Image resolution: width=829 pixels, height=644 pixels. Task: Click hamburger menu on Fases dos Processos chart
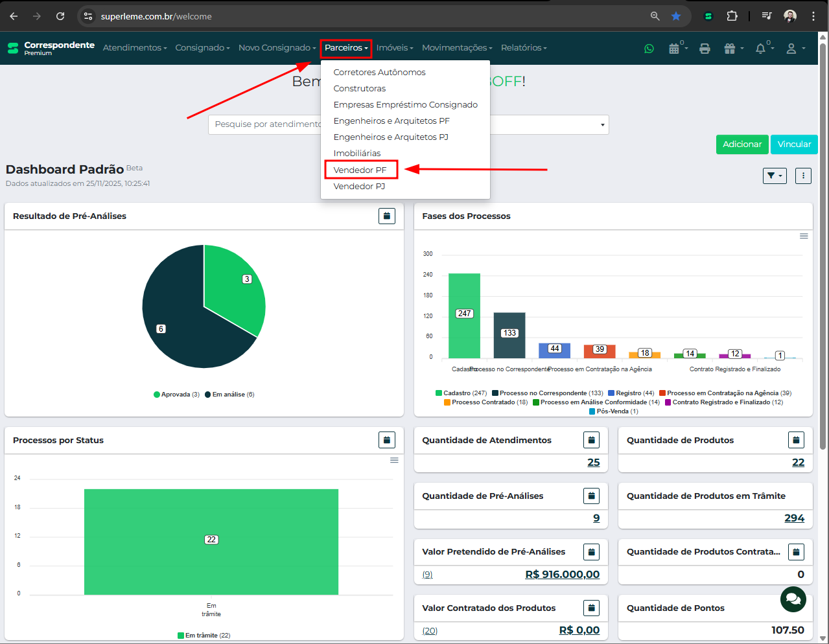(804, 236)
